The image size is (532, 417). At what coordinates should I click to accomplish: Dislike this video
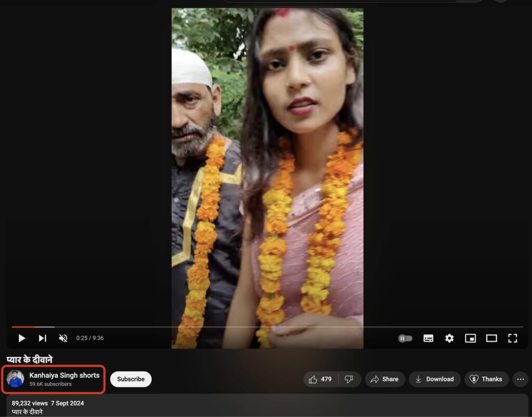[x=349, y=379]
